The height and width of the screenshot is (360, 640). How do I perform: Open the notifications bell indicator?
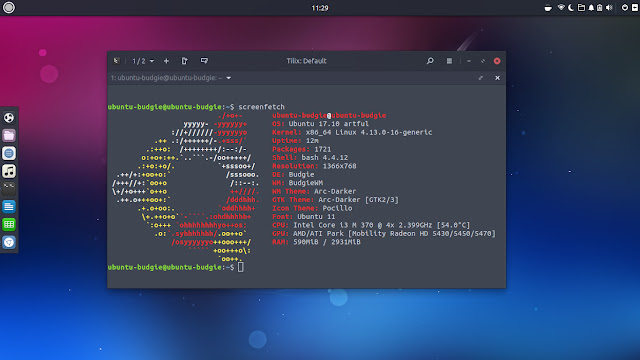coord(591,7)
